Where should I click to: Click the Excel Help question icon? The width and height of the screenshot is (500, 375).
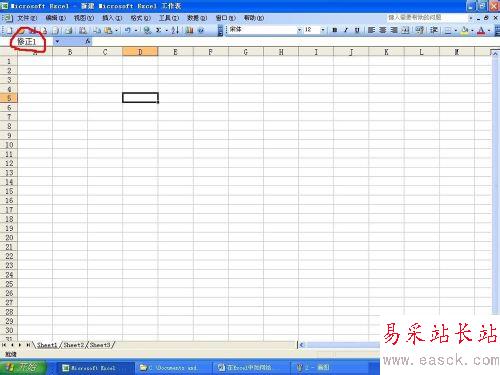(x=201, y=30)
